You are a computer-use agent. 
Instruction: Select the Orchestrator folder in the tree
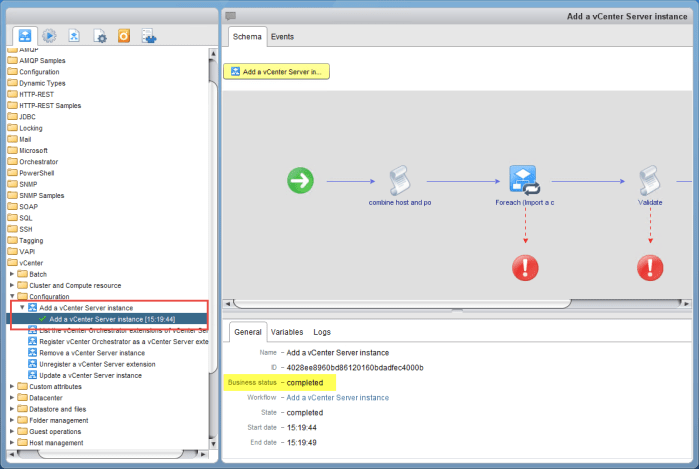coord(38,161)
